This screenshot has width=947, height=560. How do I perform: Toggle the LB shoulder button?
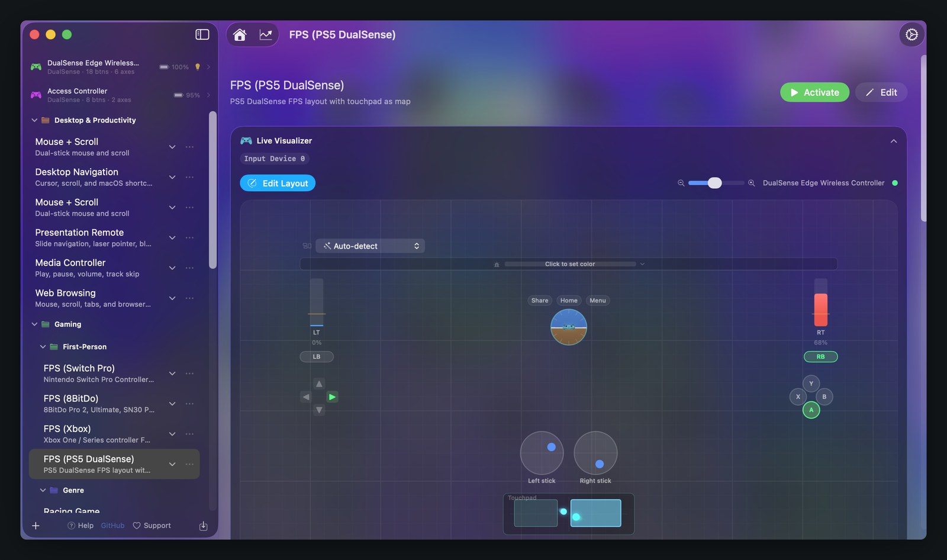[x=317, y=356]
